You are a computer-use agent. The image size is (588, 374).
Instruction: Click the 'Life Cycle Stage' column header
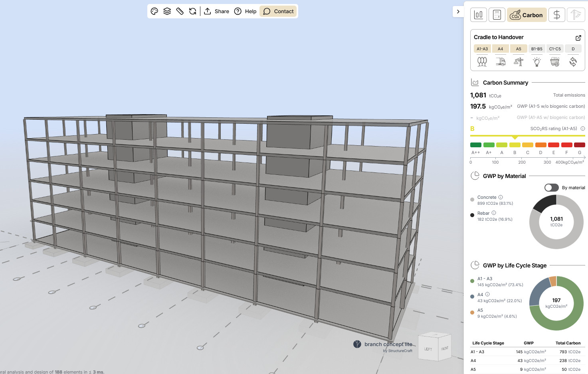click(x=488, y=343)
